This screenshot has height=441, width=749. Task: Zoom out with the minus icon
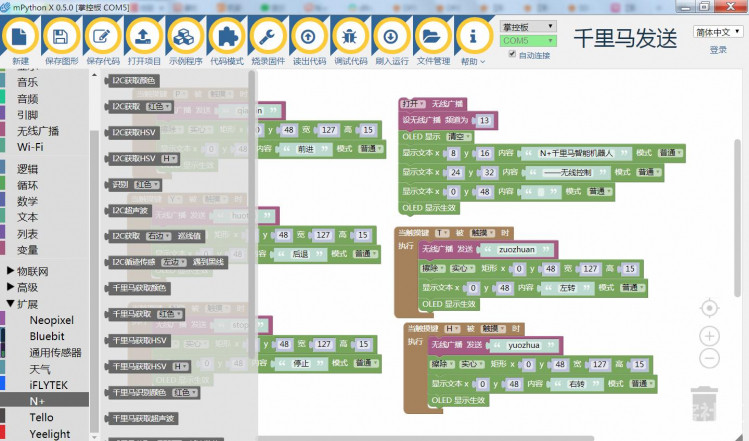(709, 358)
